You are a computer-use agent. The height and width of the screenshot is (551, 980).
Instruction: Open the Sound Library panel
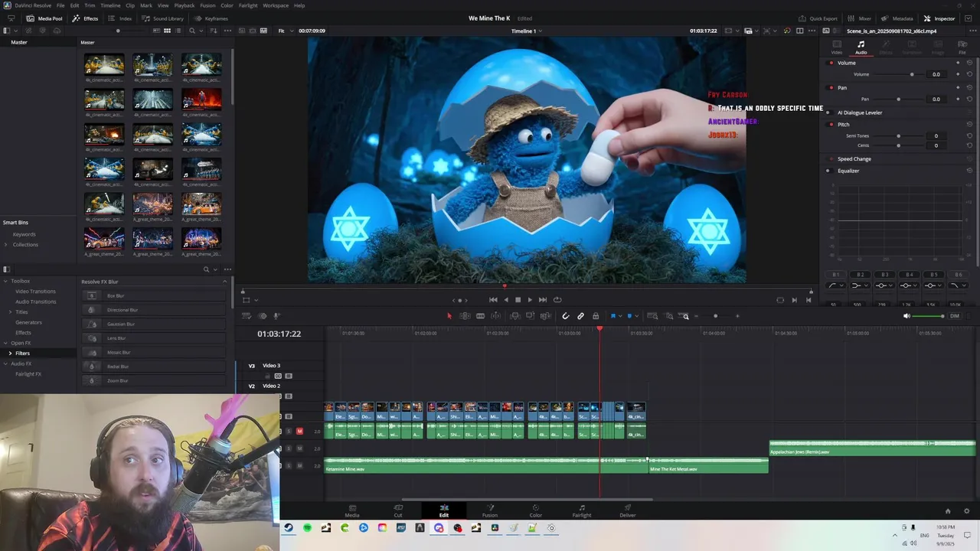click(x=162, y=18)
